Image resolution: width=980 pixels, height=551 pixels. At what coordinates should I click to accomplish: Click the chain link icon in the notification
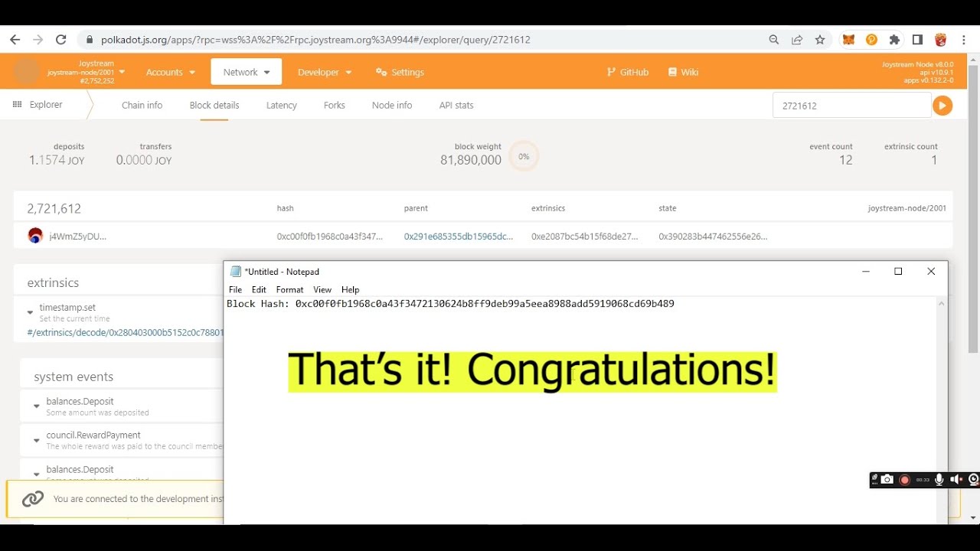click(33, 499)
